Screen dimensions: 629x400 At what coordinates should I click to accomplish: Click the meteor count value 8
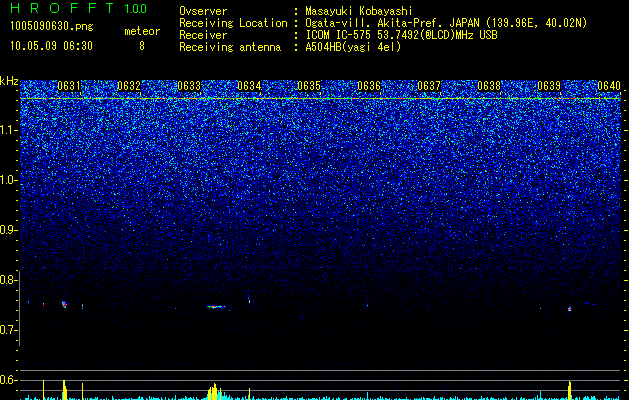[x=142, y=46]
